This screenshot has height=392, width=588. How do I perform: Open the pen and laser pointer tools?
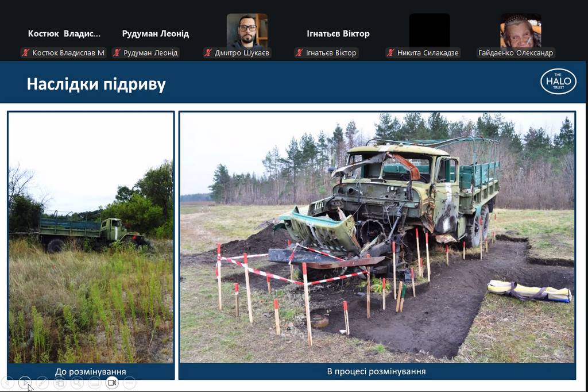(x=42, y=382)
